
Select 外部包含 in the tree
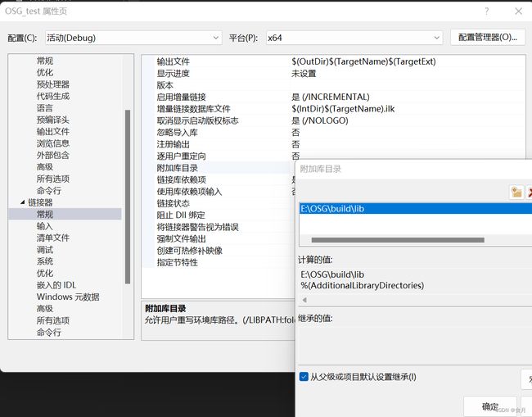(x=53, y=155)
